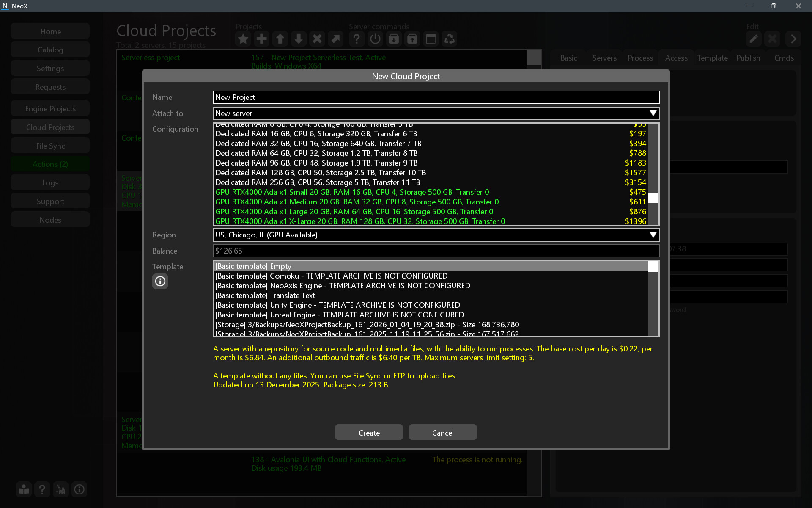Viewport: 812px width, 508px height.
Task: Click the Cancel button
Action: (x=442, y=432)
